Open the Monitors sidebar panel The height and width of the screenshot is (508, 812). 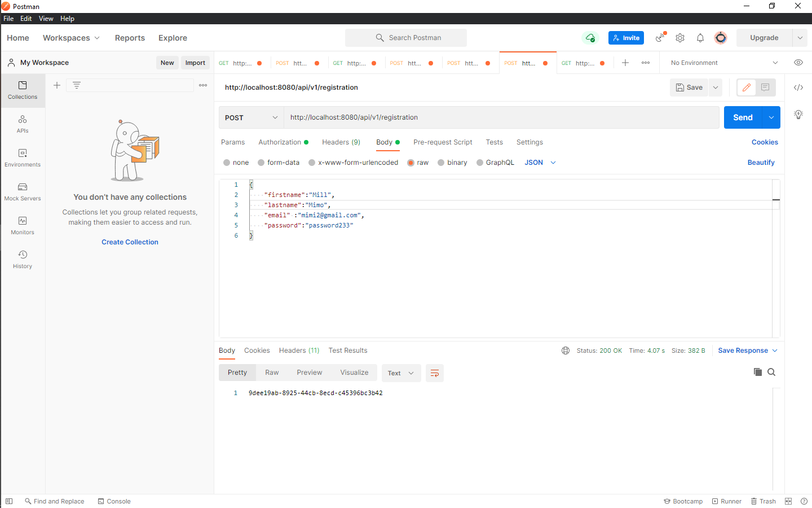tap(23, 226)
